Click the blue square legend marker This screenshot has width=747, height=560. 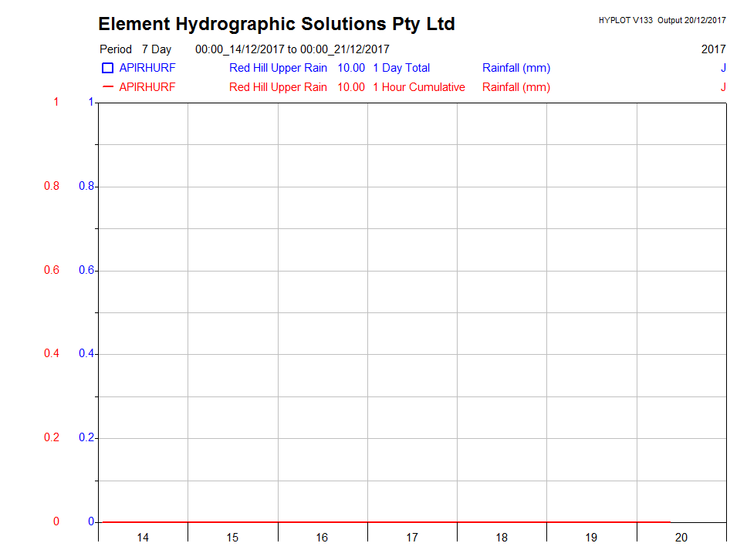(108, 68)
